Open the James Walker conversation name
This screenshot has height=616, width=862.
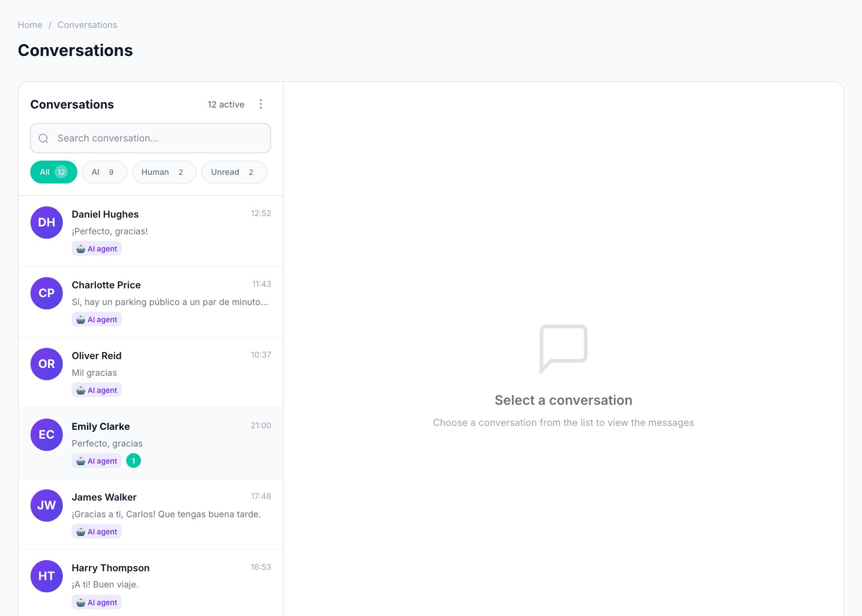click(x=104, y=497)
